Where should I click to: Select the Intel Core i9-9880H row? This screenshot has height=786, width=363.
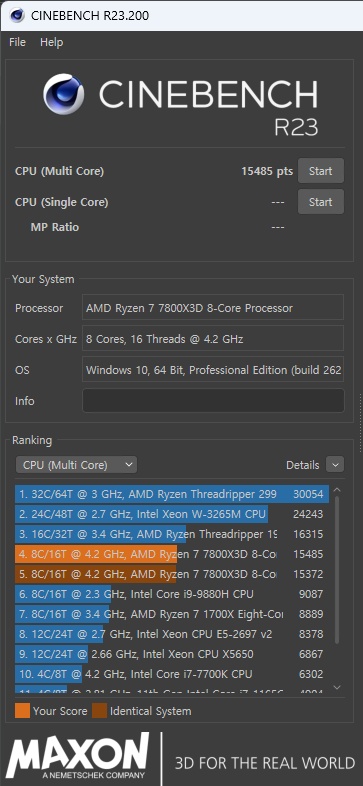(x=172, y=594)
